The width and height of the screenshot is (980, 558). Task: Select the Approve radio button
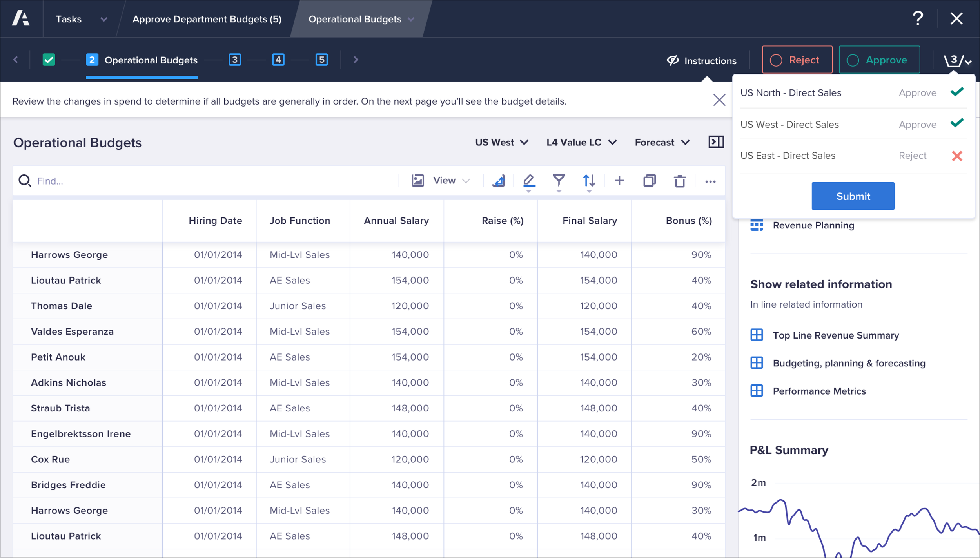tap(853, 60)
